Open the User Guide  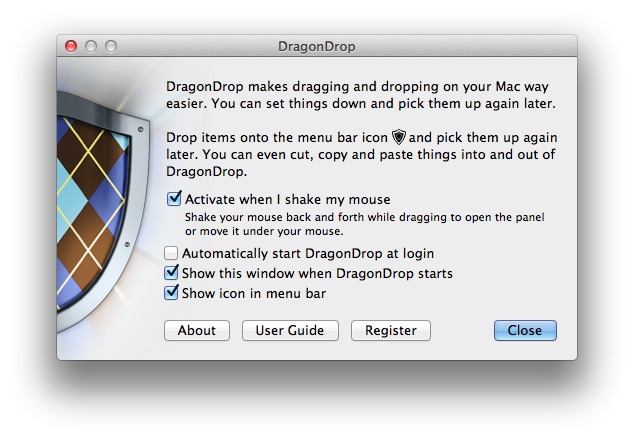pos(290,330)
